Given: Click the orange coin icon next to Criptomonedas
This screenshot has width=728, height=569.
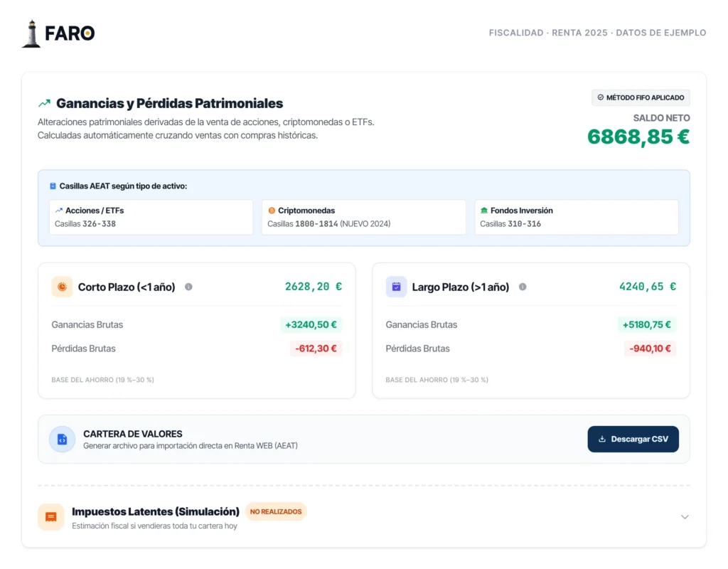Looking at the screenshot, I should point(272,211).
